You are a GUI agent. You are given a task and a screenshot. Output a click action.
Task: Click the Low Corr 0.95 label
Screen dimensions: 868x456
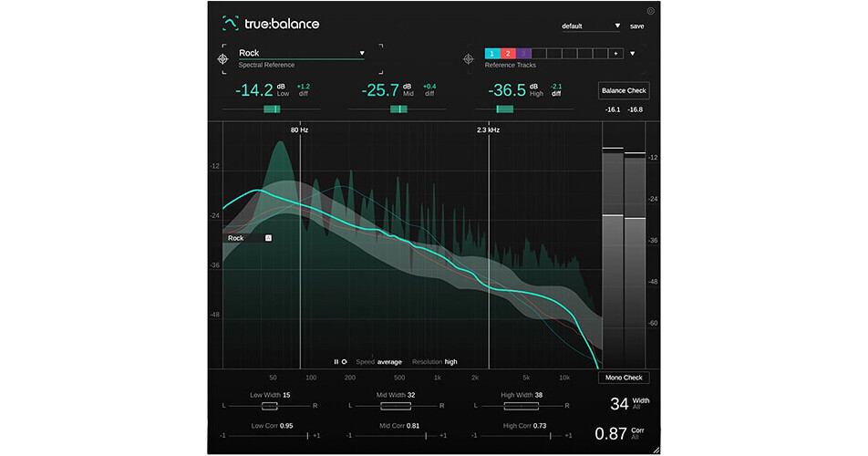273,426
